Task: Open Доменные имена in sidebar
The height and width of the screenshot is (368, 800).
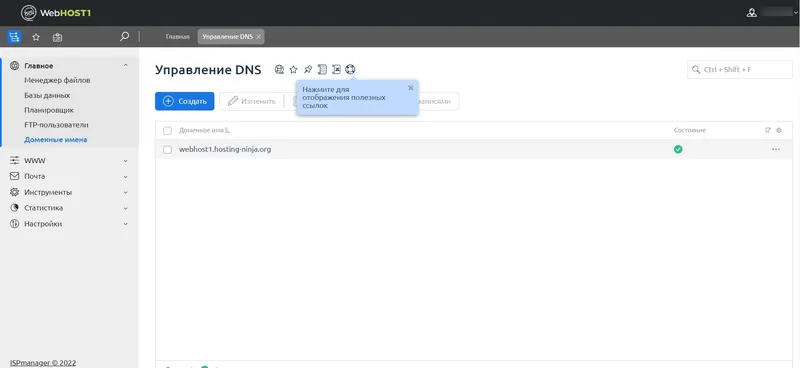Action: pyautogui.click(x=56, y=140)
